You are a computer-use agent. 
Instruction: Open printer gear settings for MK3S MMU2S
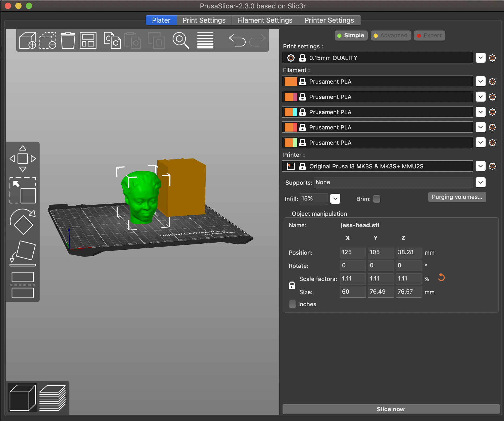492,166
